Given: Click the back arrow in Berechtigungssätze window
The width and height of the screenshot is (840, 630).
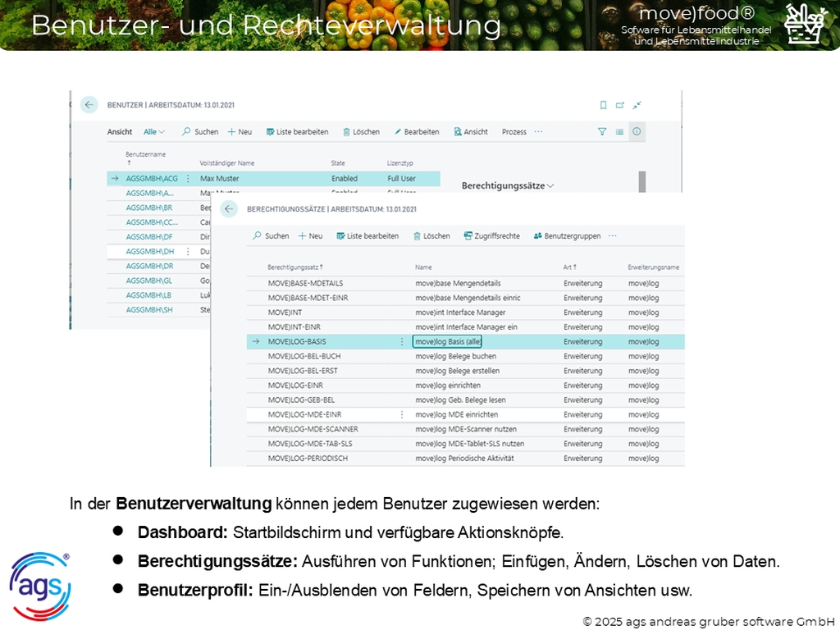Looking at the screenshot, I should click(x=229, y=209).
